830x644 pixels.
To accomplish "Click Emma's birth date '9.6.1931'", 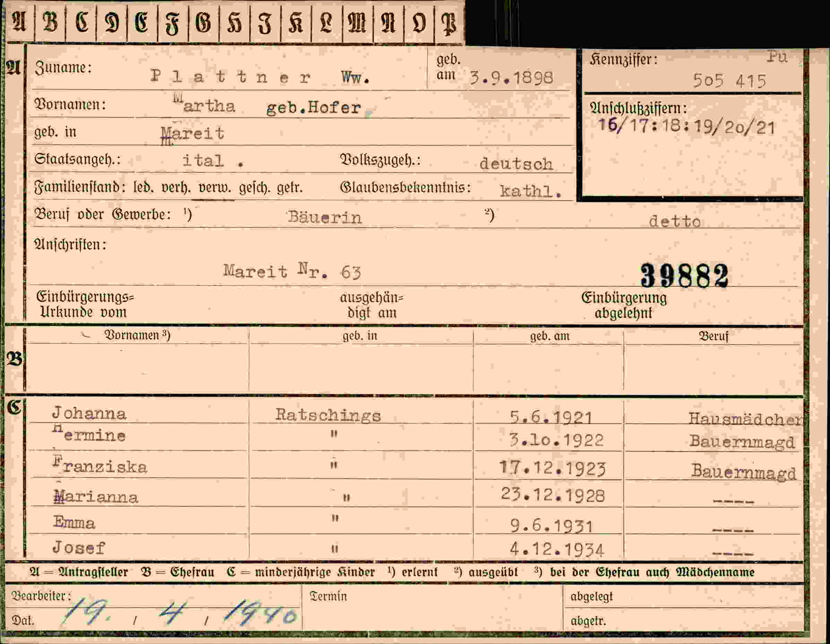I will point(552,526).
